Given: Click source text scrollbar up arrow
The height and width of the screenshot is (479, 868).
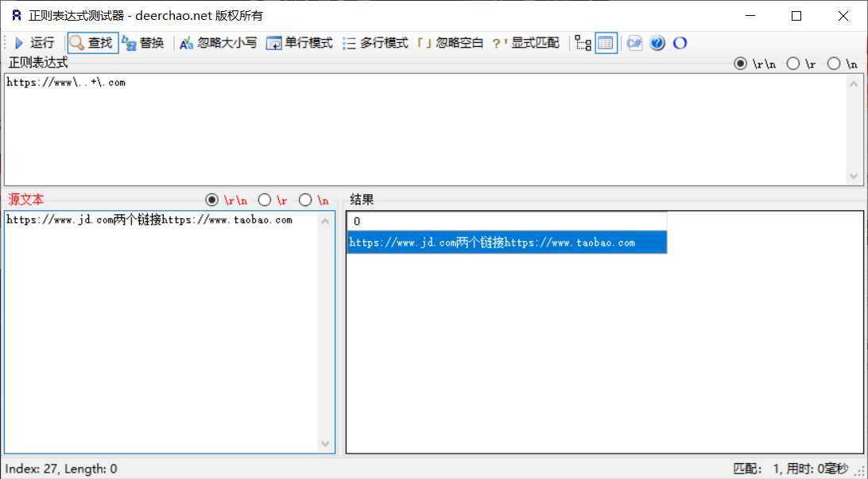Looking at the screenshot, I should coord(325,221).
